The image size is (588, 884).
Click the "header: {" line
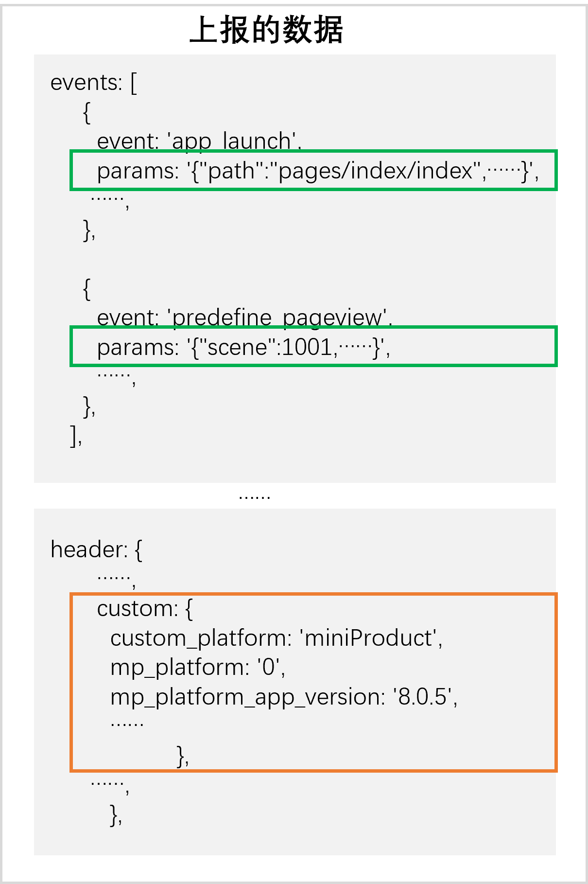[96, 550]
